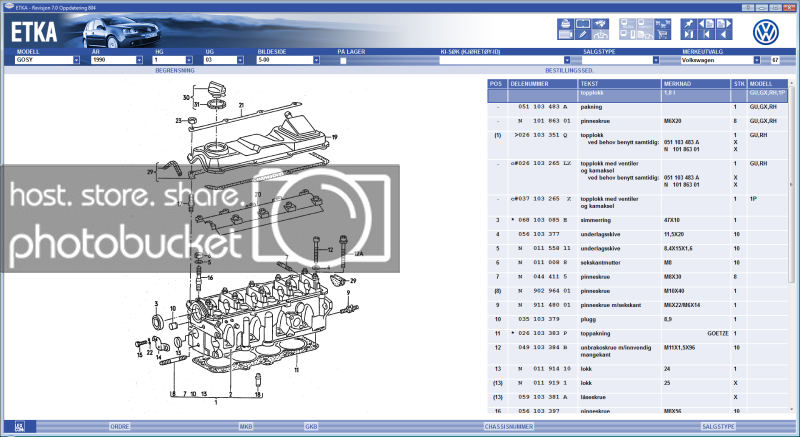Open the Merkeutvalg dropdown showing Volkswagen
This screenshot has width=800, height=437.
coord(756,60)
